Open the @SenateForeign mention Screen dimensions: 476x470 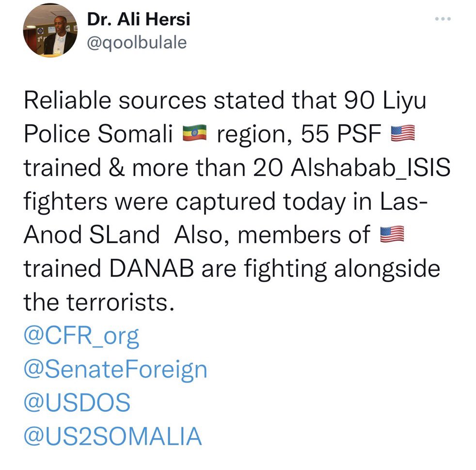[115, 370]
